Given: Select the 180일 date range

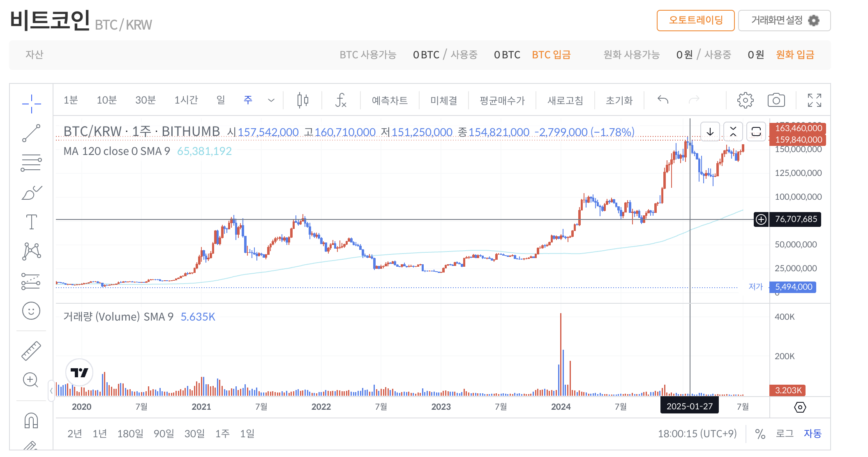Looking at the screenshot, I should point(130,434).
